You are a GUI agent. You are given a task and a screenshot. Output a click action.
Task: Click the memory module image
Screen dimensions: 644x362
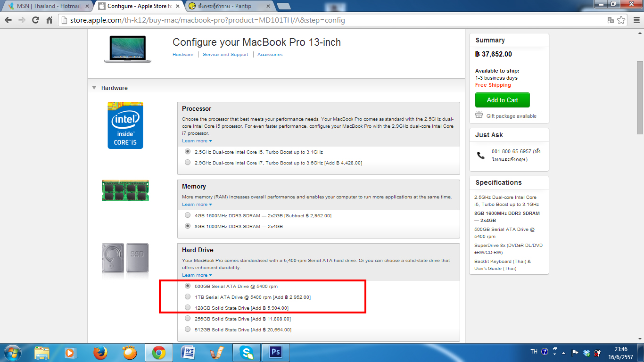click(125, 190)
